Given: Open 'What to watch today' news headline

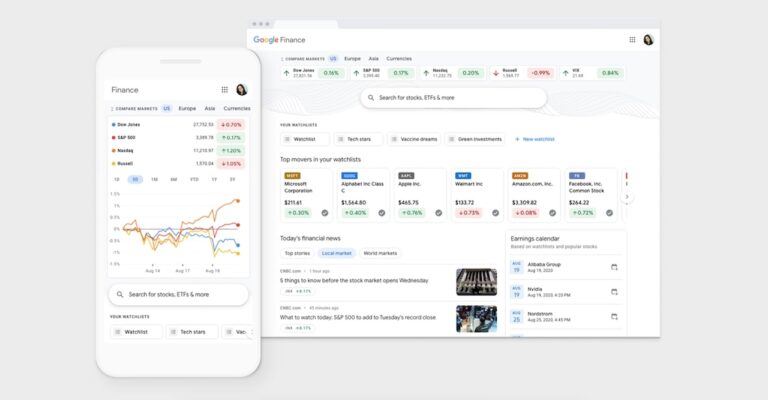Looking at the screenshot, I should (x=358, y=318).
